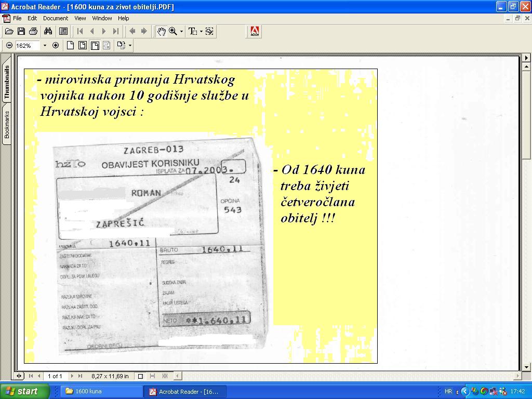Save a copy with the floppy disk icon
This screenshot has height=399, width=532.
21,31
